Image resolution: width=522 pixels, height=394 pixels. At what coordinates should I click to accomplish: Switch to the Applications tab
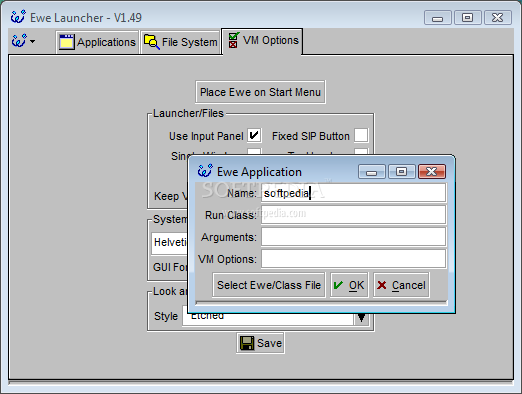tap(97, 42)
